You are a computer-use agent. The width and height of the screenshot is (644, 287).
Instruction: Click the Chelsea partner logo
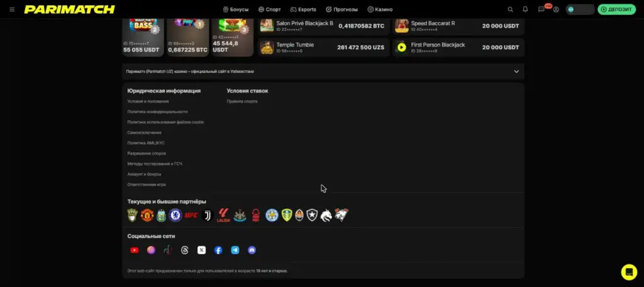click(x=175, y=215)
